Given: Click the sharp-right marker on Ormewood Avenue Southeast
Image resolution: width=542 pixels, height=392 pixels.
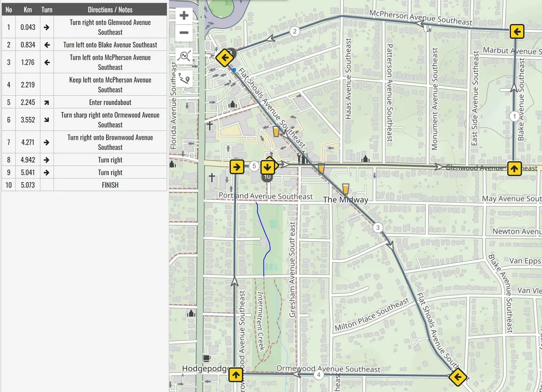Looking at the screenshot, I should (457, 377).
